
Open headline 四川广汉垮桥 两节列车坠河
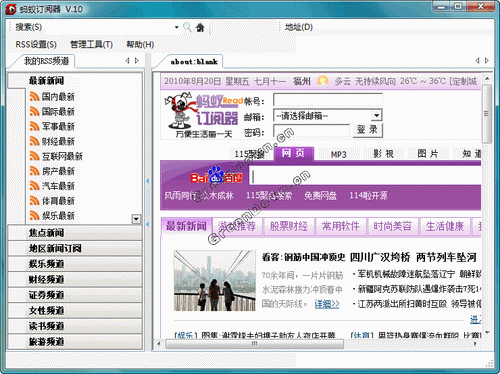pos(413,257)
